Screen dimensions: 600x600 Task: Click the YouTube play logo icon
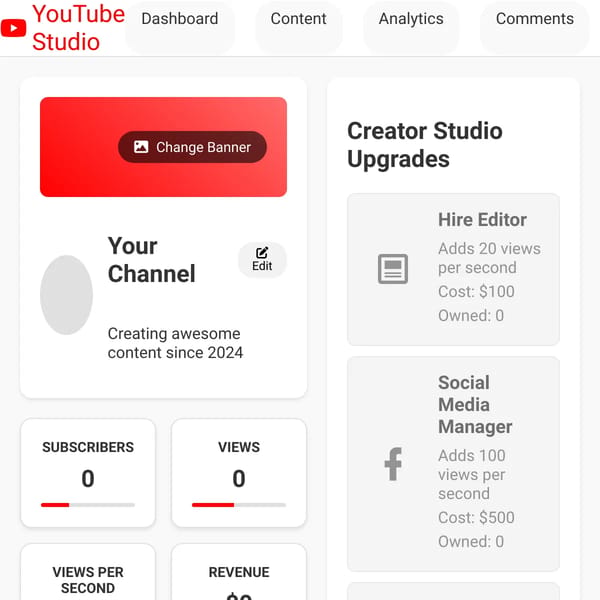13,28
